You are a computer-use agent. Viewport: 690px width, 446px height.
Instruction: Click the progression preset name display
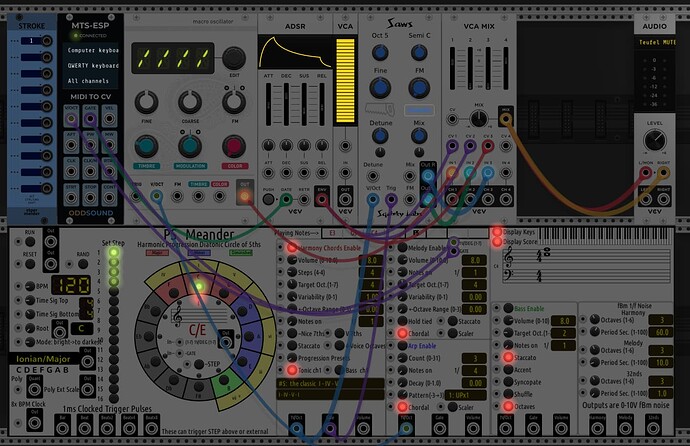330,384
